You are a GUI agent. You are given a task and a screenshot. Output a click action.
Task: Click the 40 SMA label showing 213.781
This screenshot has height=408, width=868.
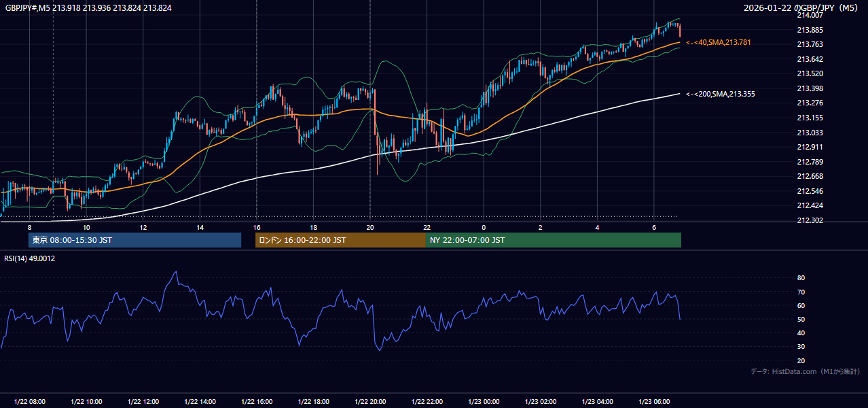719,42
